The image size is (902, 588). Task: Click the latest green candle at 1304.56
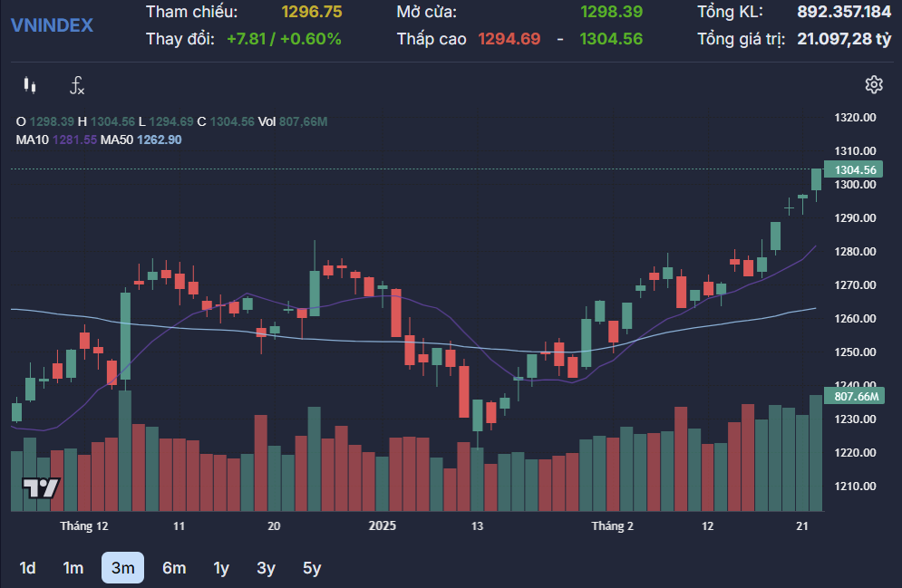(x=816, y=179)
